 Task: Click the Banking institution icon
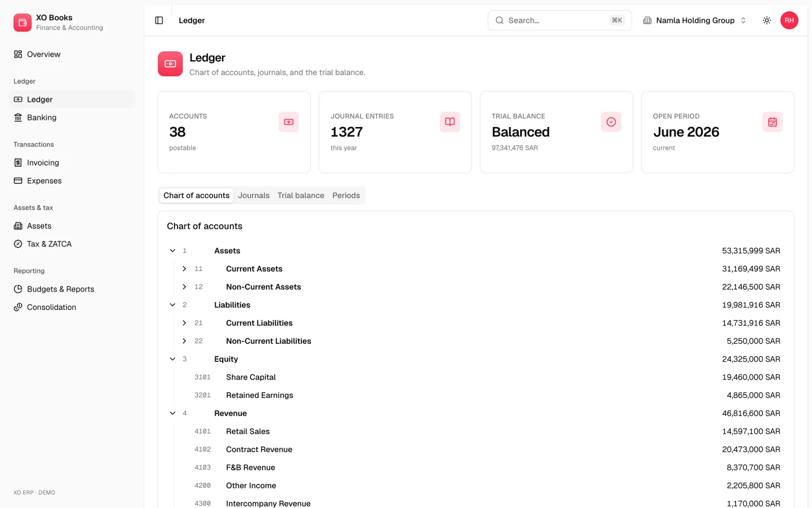[x=18, y=117]
